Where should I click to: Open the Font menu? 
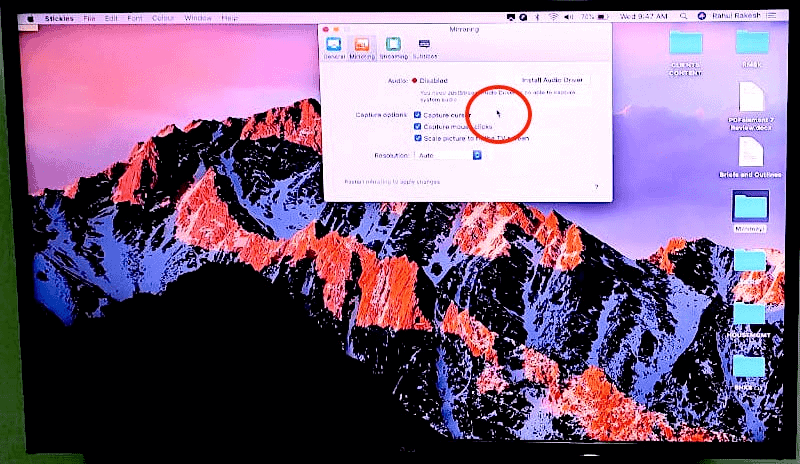(135, 18)
